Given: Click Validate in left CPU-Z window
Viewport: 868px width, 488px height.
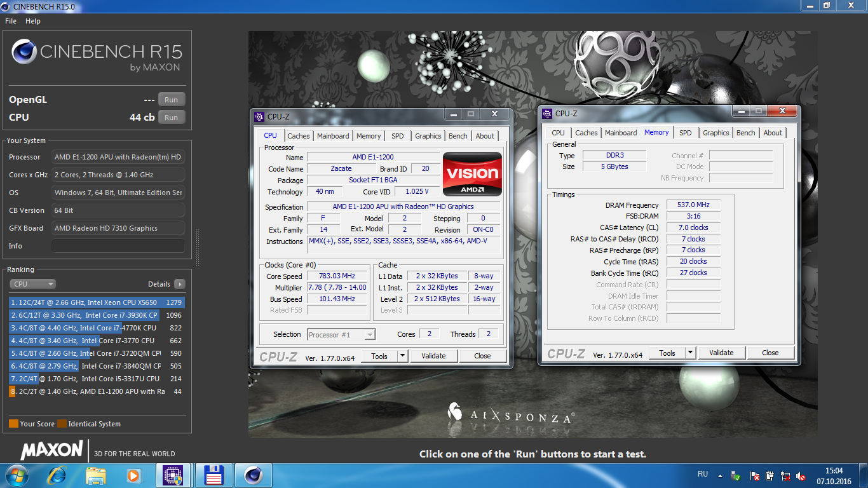Looking at the screenshot, I should coord(433,356).
